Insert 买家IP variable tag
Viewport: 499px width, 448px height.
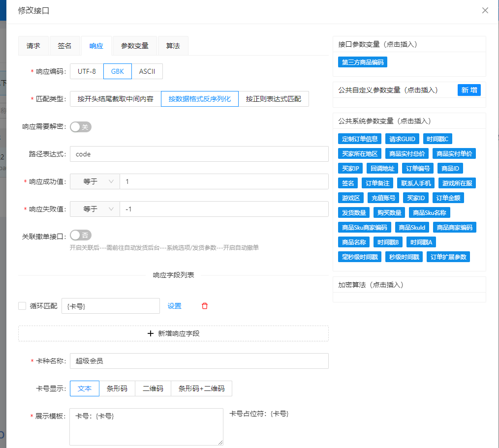pos(350,169)
